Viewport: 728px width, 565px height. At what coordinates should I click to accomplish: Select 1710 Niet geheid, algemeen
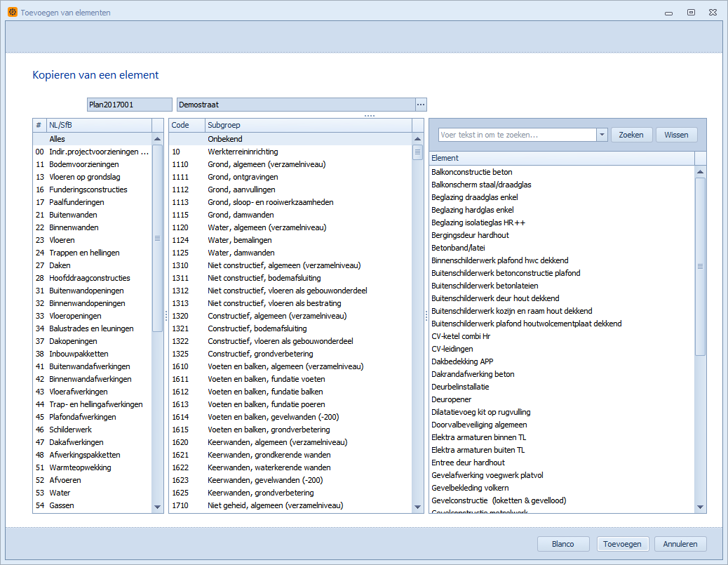pos(290,505)
